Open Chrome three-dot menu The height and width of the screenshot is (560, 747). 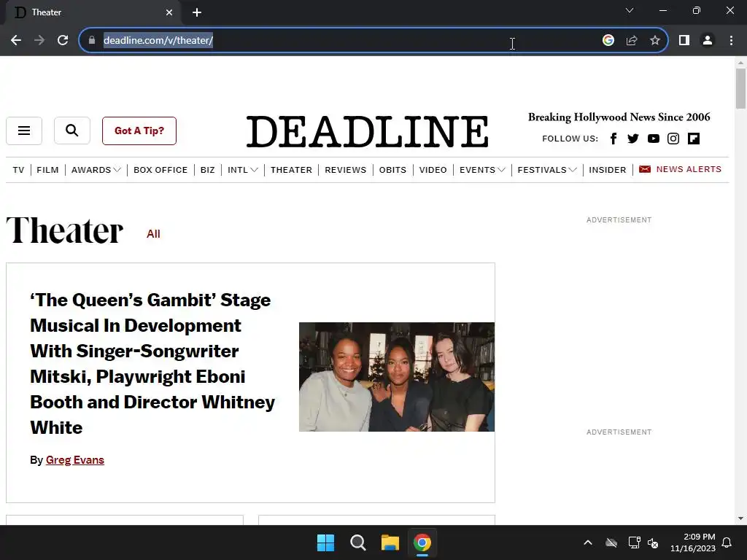[x=731, y=41]
